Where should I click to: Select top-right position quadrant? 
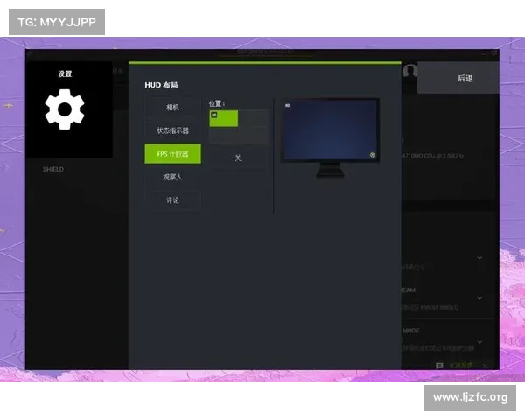pos(253,119)
